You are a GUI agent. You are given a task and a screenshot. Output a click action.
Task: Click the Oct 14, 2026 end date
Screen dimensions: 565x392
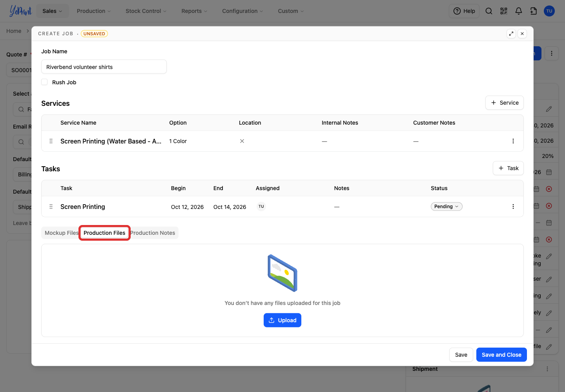(230, 207)
